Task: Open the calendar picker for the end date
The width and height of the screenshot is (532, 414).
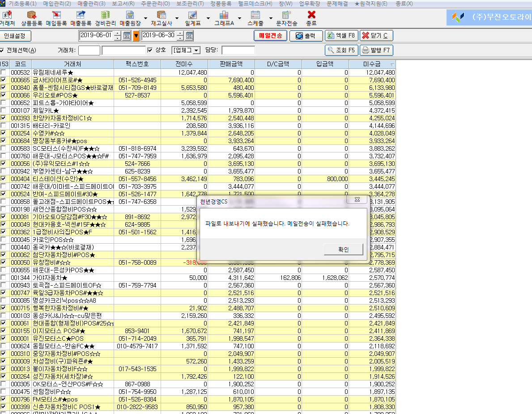Action: coord(189,36)
